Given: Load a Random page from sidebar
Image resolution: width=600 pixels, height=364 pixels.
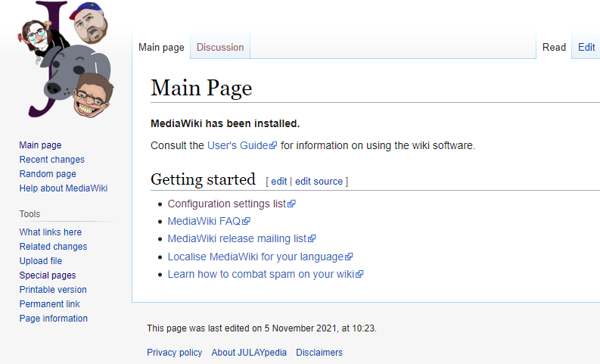Looking at the screenshot, I should [48, 174].
